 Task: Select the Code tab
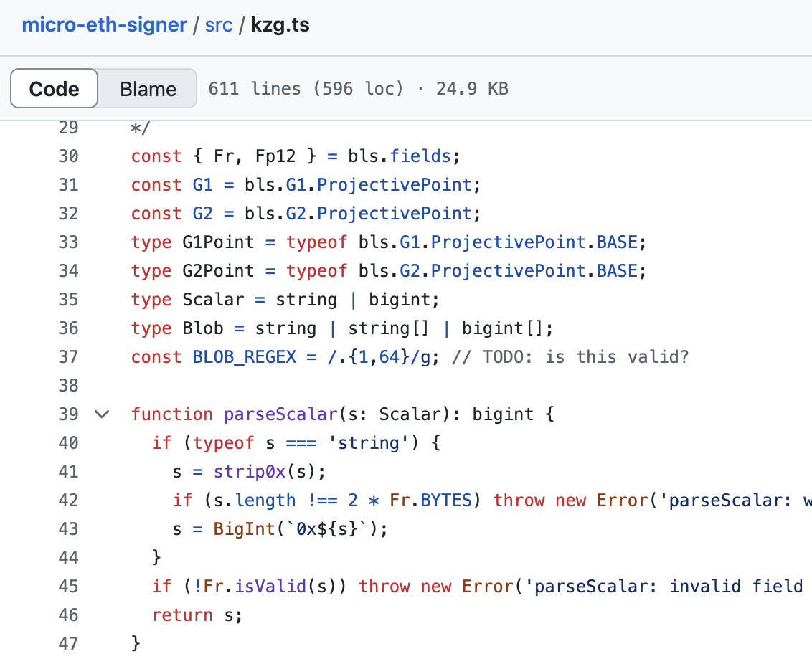(54, 88)
